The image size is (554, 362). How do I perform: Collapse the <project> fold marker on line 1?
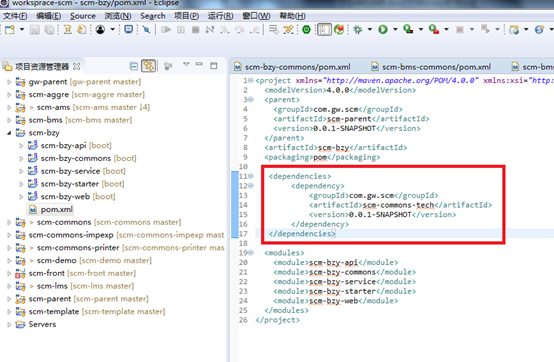click(251, 80)
